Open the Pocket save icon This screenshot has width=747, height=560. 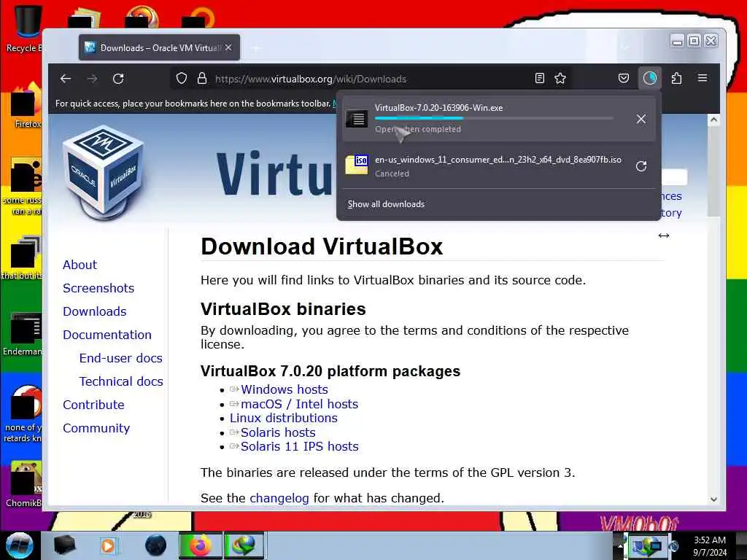[x=624, y=78]
